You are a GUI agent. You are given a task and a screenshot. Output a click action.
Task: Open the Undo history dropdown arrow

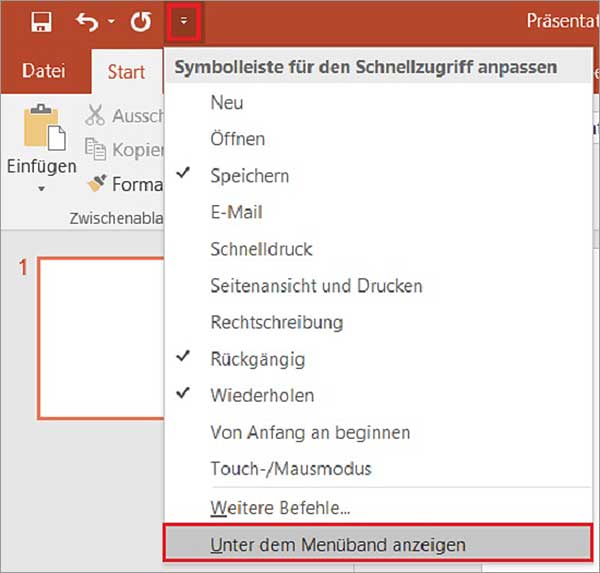tap(111, 21)
